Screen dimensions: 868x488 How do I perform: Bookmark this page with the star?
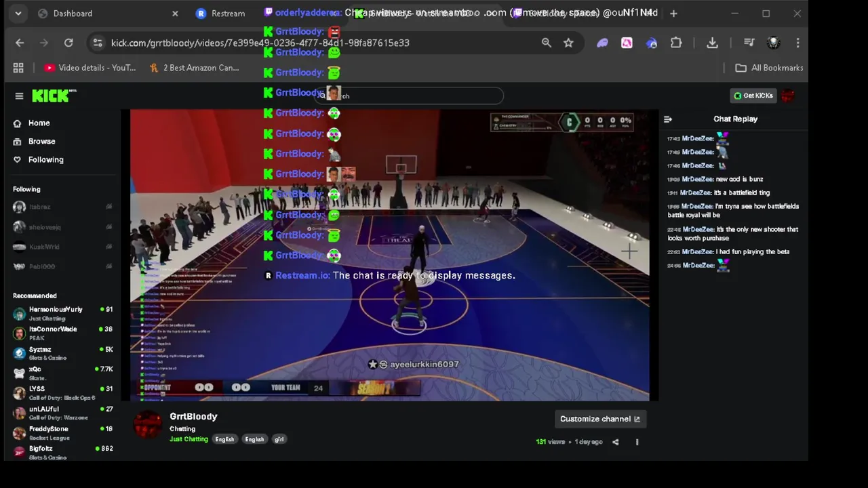[x=568, y=43]
